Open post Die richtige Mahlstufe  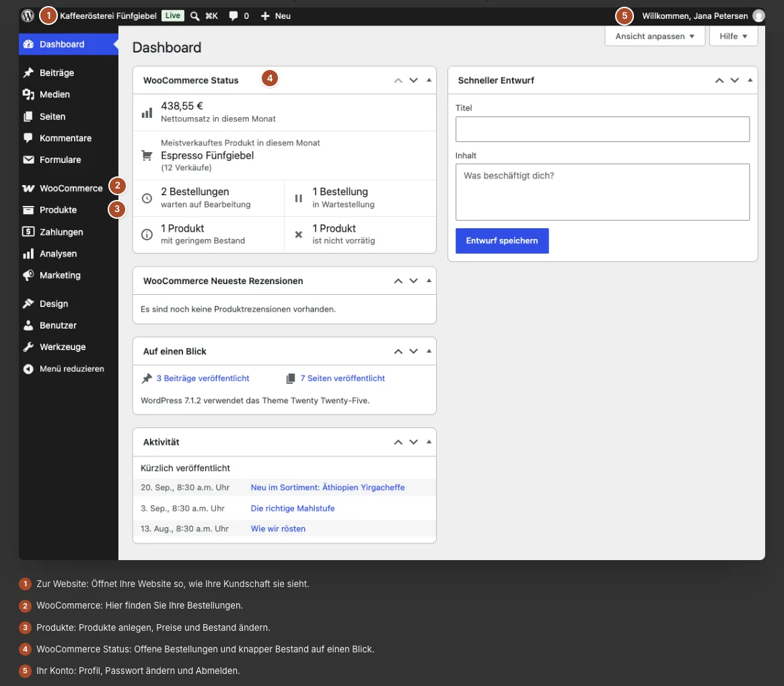pos(293,508)
